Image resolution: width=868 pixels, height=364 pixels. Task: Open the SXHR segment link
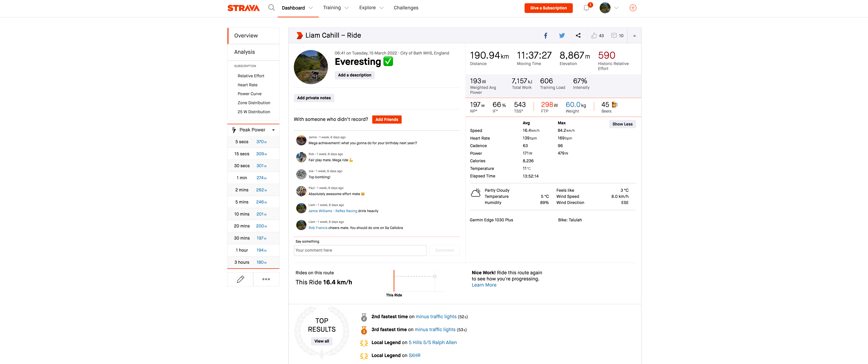[414, 356]
